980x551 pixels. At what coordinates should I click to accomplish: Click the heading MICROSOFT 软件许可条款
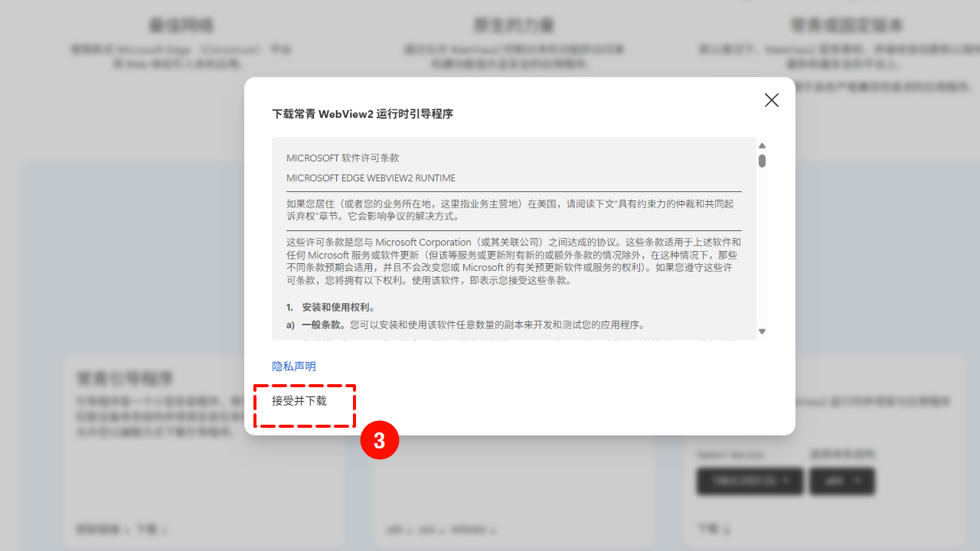coord(343,158)
